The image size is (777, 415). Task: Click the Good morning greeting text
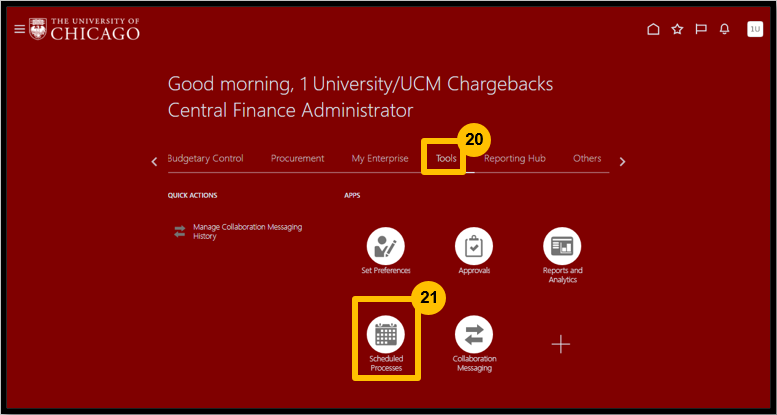pyautogui.click(x=360, y=97)
